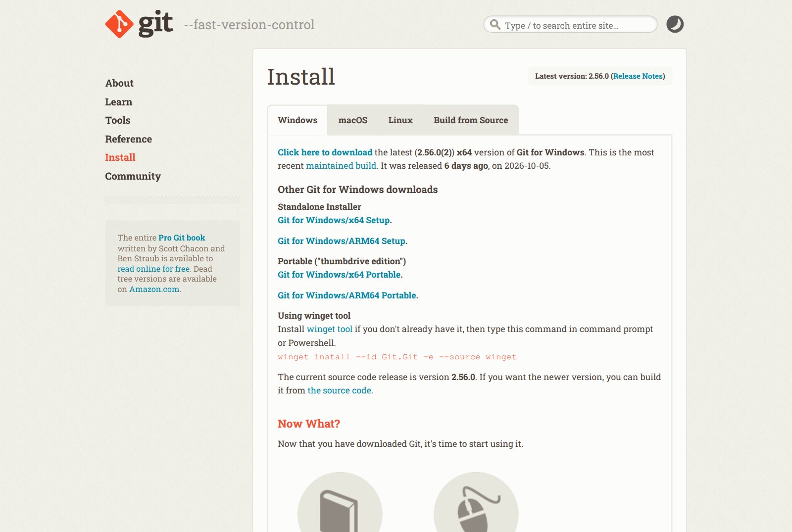Switch to the macOS tab
The height and width of the screenshot is (532, 792).
click(x=353, y=120)
